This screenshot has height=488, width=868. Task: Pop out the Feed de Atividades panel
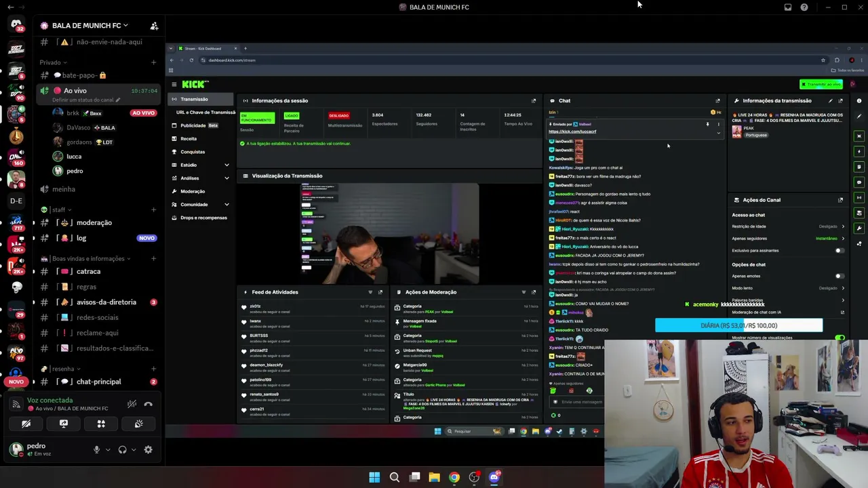pyautogui.click(x=380, y=292)
